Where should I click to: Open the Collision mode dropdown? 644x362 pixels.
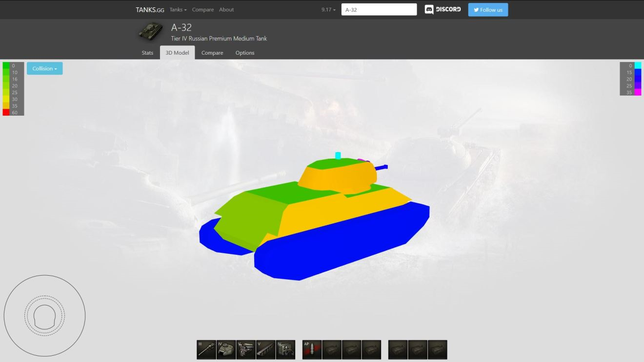pyautogui.click(x=44, y=69)
